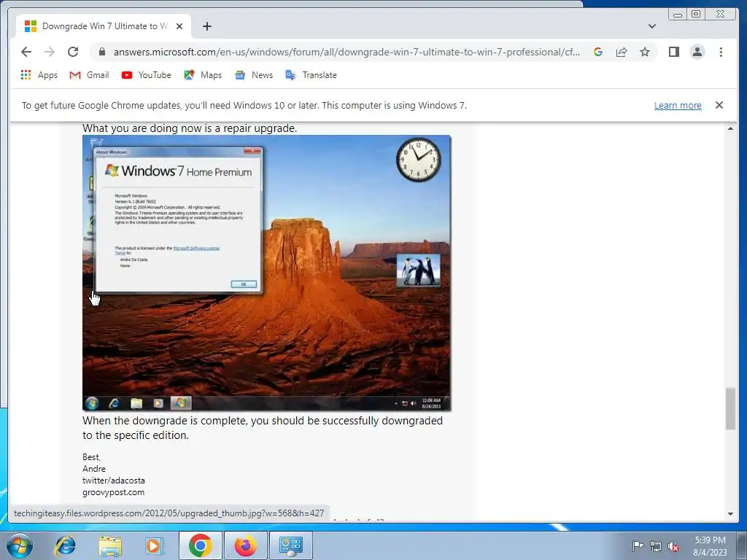Image resolution: width=747 pixels, height=560 pixels.
Task: Go back to the previous page
Action: pos(26,52)
